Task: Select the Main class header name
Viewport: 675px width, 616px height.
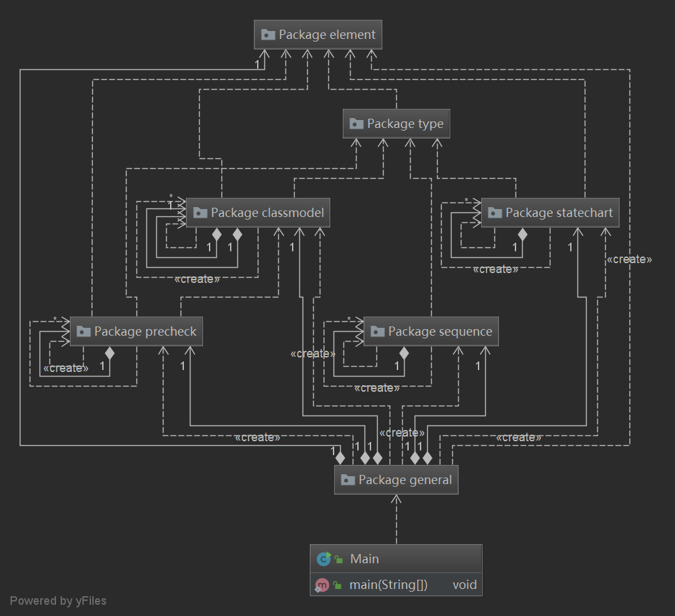Action: pos(365,559)
